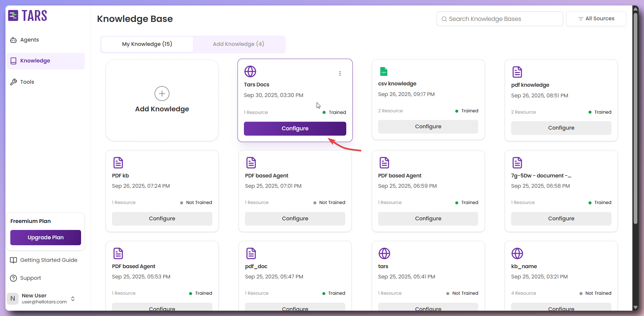
Task: Click document icon on pdf knowledge card
Action: tap(517, 72)
